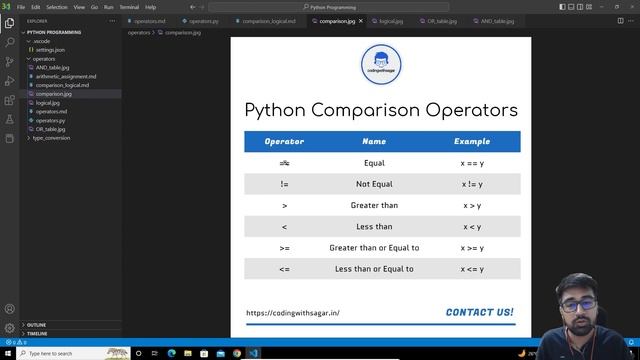
Task: Click the Python Programming command center search
Action: (329, 7)
